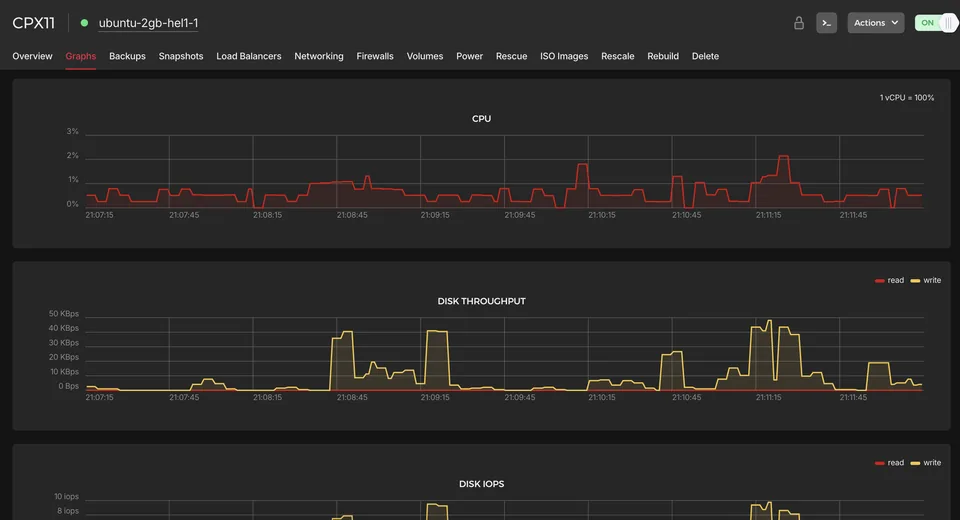Click the DISK THROUGHPUT graph title
960x520 pixels.
coord(481,301)
